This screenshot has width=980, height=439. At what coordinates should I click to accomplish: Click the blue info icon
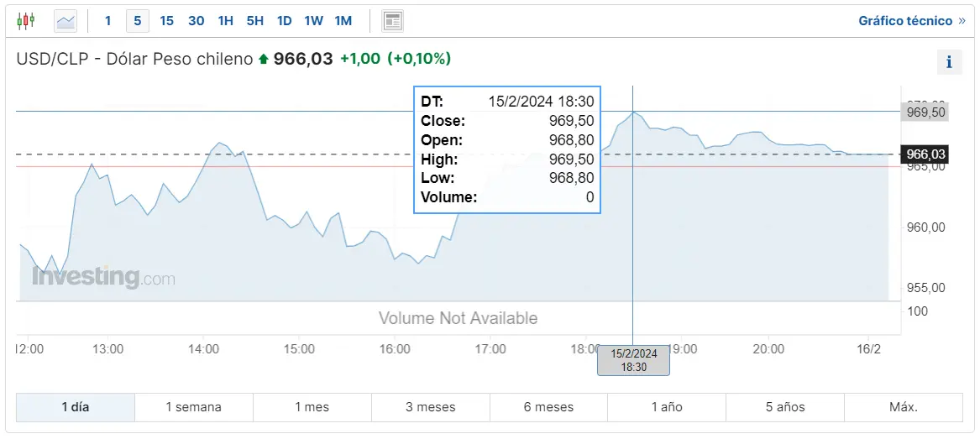[x=950, y=62]
